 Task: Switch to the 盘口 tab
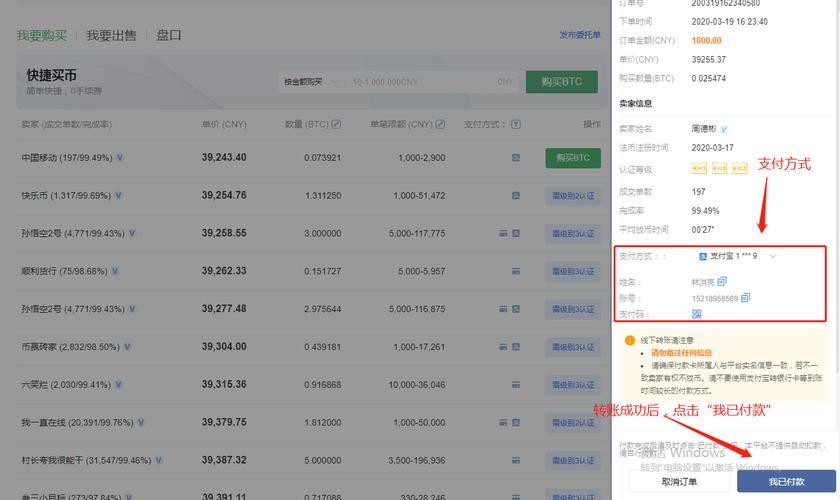(x=169, y=35)
